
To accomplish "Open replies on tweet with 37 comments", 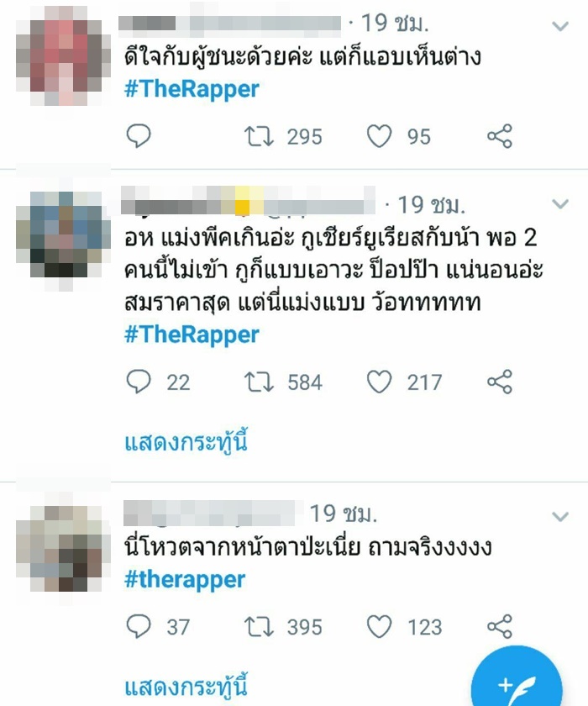I will [x=138, y=627].
